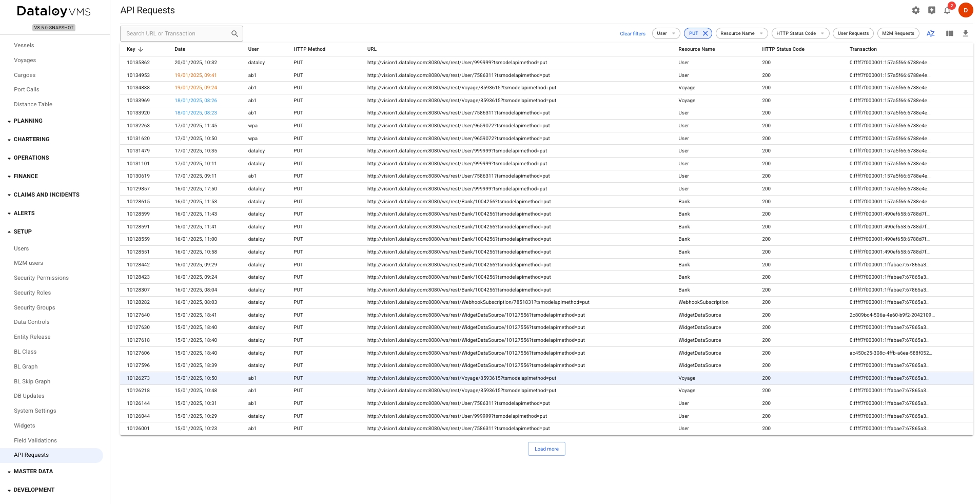Remove the PUT filter chip

tap(705, 33)
